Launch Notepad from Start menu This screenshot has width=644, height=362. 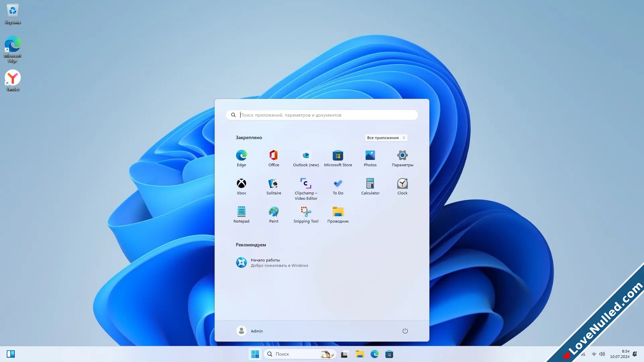pos(241,215)
